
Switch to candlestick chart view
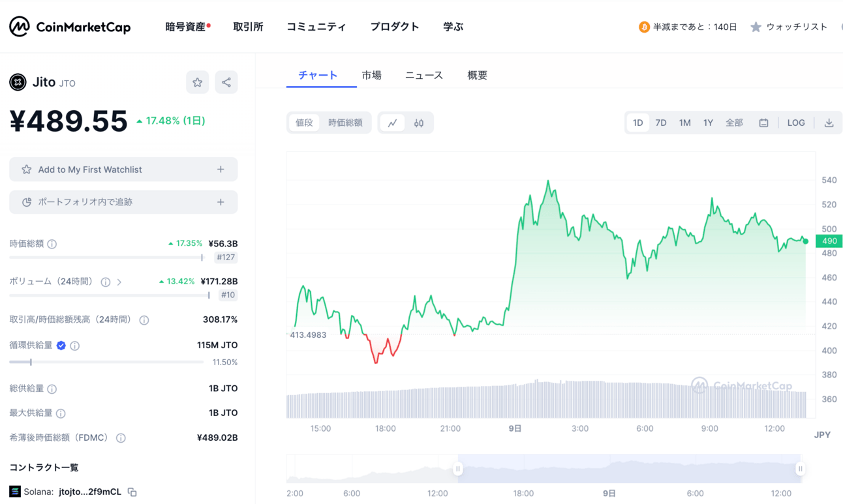point(419,123)
